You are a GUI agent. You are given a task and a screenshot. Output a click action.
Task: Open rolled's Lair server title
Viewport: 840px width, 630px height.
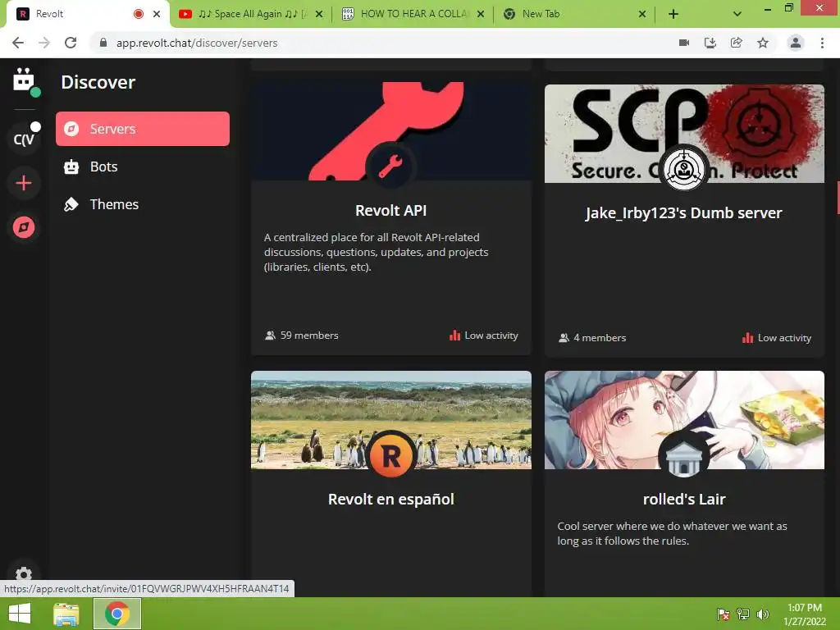[x=684, y=500]
